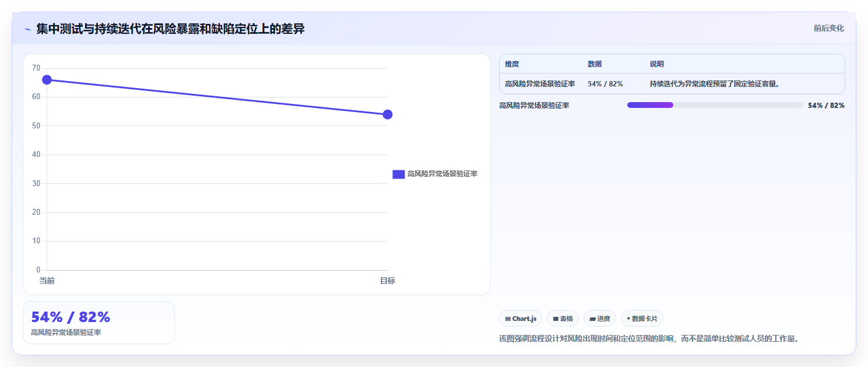Select the 当前 data point on the line
Screen dimensions: 868x367
point(47,80)
